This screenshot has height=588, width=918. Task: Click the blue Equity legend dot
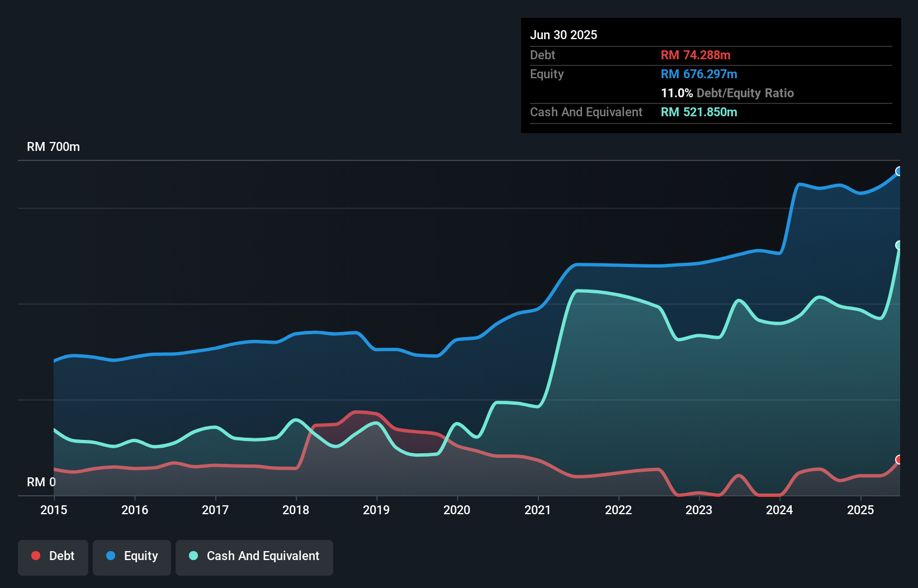coord(111,556)
